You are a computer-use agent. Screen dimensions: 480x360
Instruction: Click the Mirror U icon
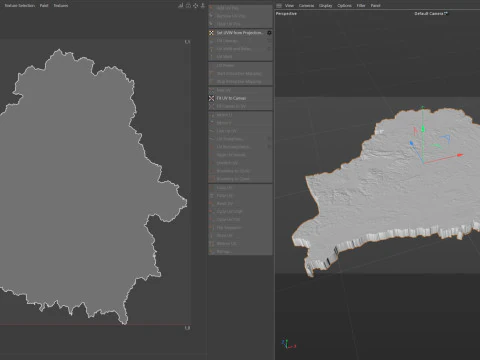click(211, 115)
